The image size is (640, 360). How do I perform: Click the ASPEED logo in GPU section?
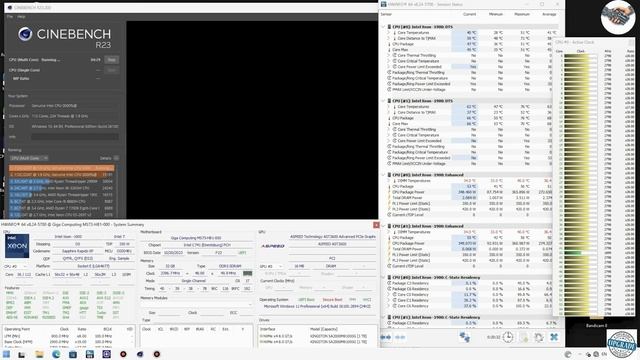(x=272, y=246)
